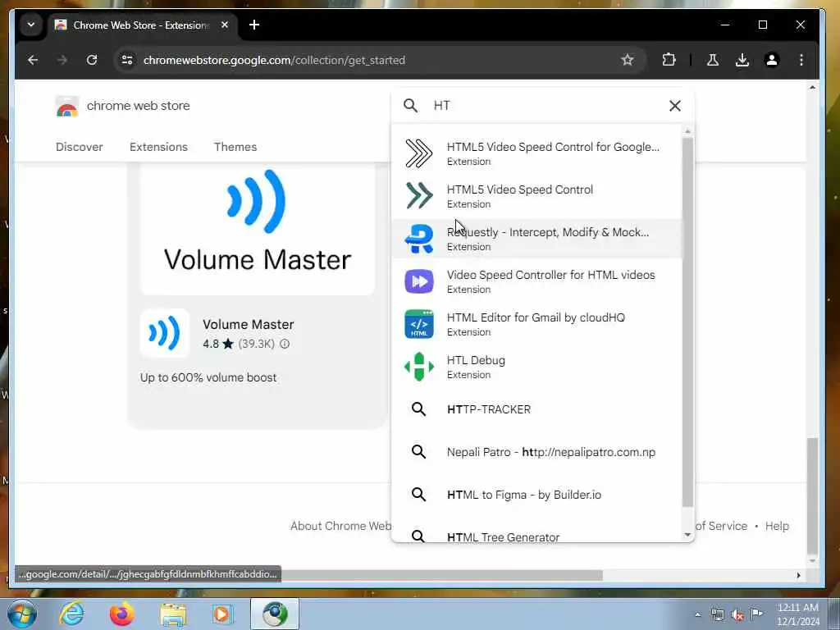840x630 pixels.
Task: Launch Firefox from the taskbar
Action: [122, 614]
